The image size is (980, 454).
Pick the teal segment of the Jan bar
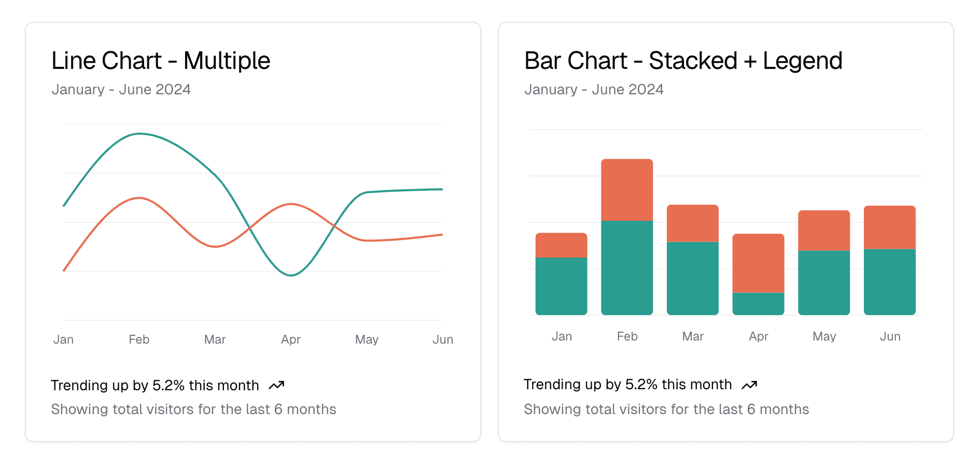click(x=561, y=286)
